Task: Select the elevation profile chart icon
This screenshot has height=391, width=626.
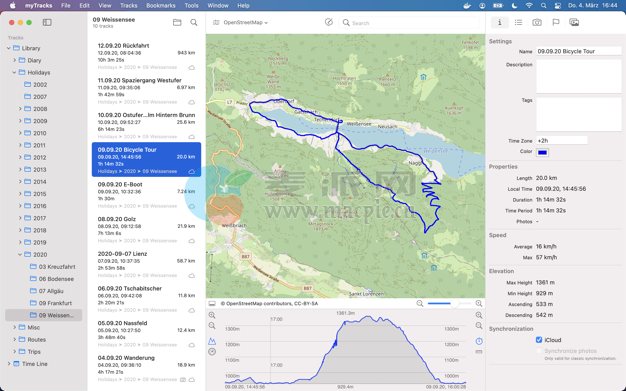Action: (212, 341)
